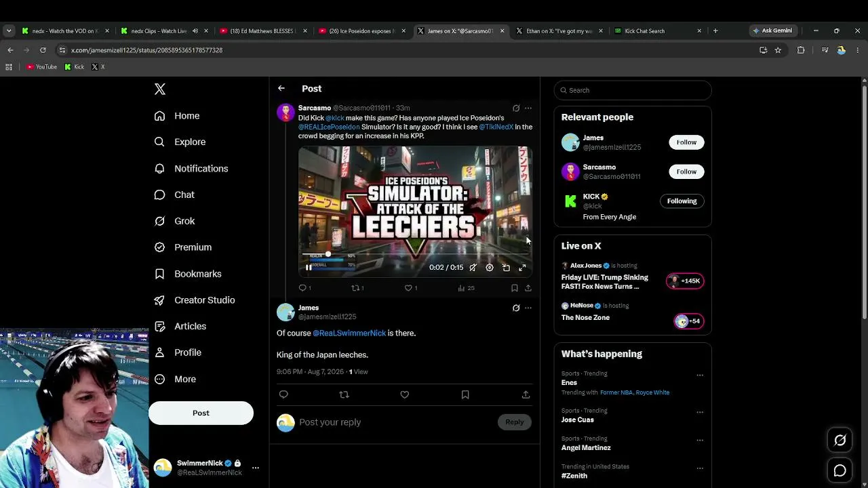Image resolution: width=868 pixels, height=488 pixels.
Task: Open more options on Sarcasmo's post
Action: pos(528,108)
